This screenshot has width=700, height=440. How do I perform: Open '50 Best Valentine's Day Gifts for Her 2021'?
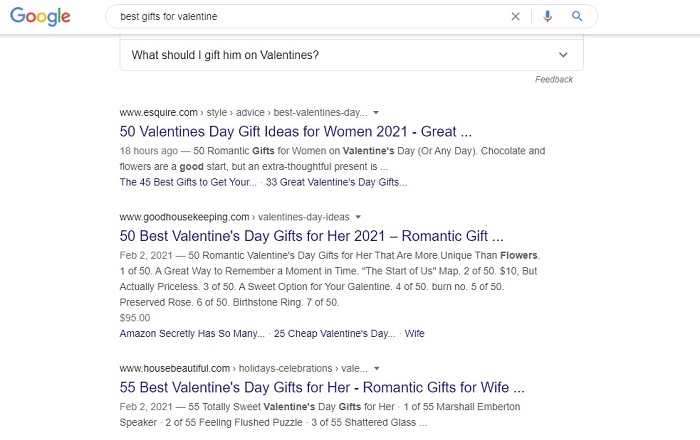(311, 236)
